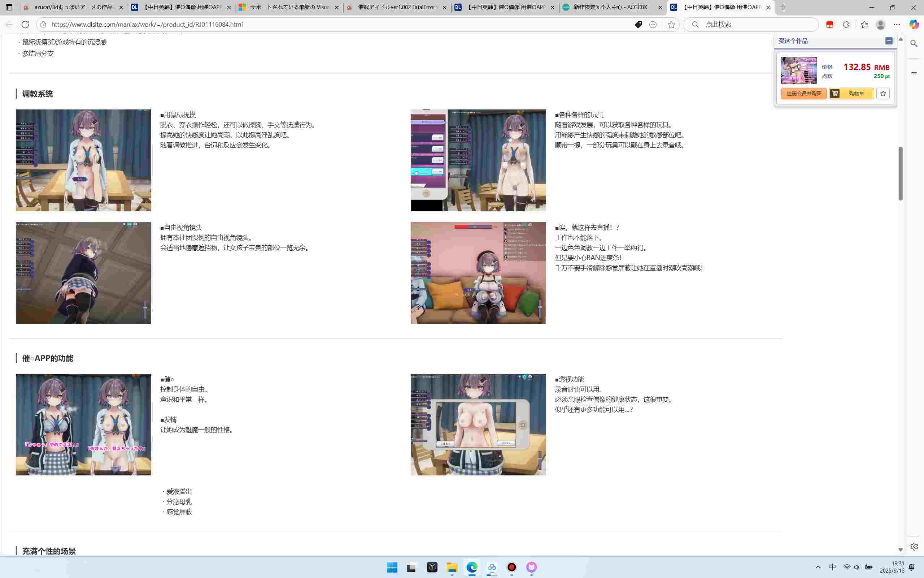Open the product thumbnail in purchase panel
The image size is (924, 578).
coord(799,71)
